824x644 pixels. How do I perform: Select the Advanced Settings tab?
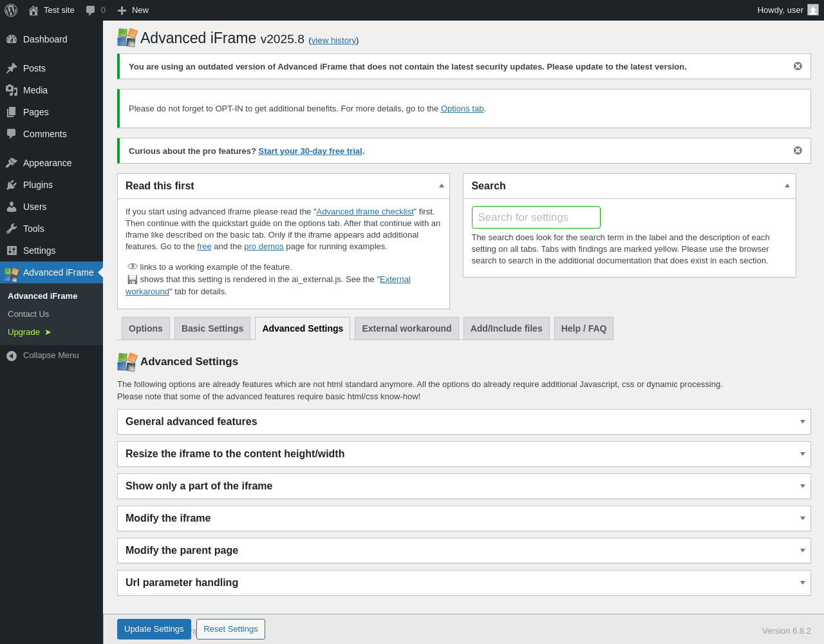click(x=303, y=328)
